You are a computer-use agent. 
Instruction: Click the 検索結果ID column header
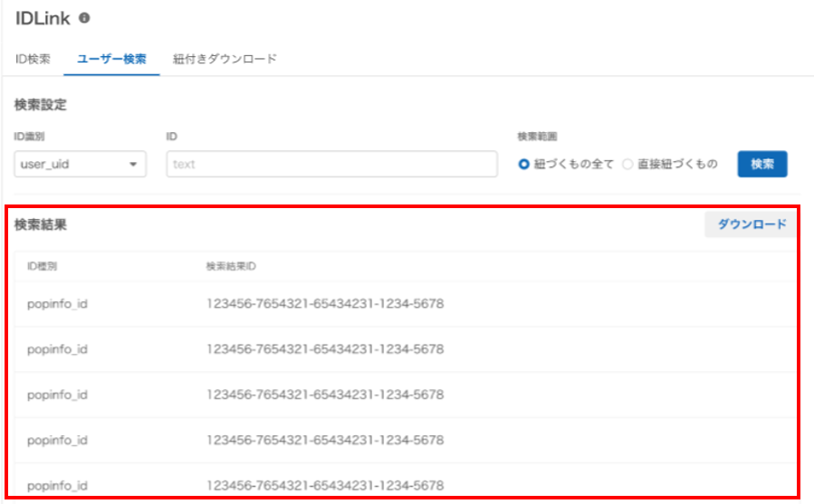click(231, 266)
